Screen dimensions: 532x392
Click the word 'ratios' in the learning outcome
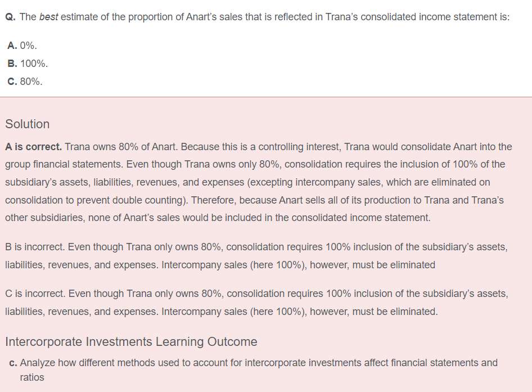32,377
